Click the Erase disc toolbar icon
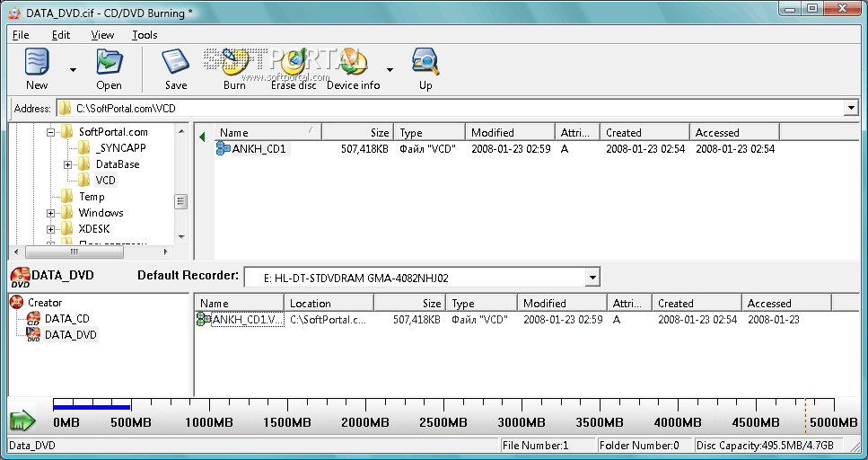This screenshot has height=460, width=868. (x=294, y=68)
